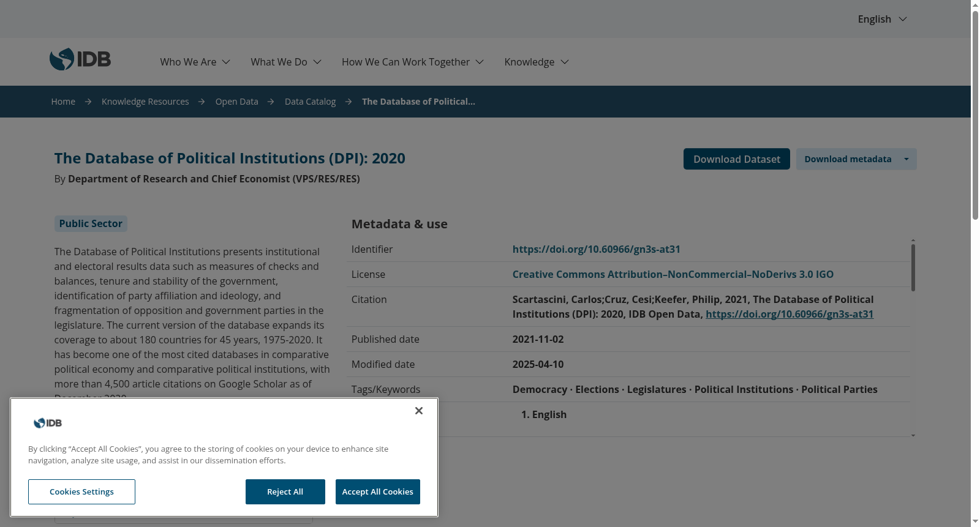Expand the Knowledge menu
980x527 pixels.
pos(537,62)
